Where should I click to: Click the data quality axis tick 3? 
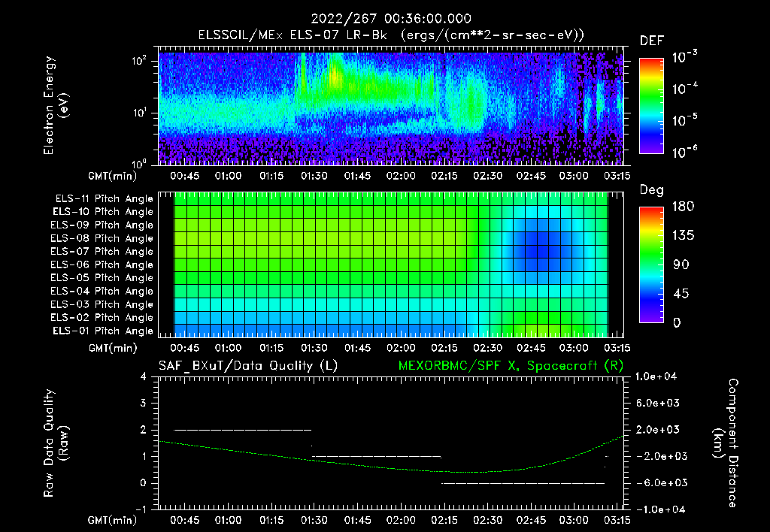coord(143,403)
